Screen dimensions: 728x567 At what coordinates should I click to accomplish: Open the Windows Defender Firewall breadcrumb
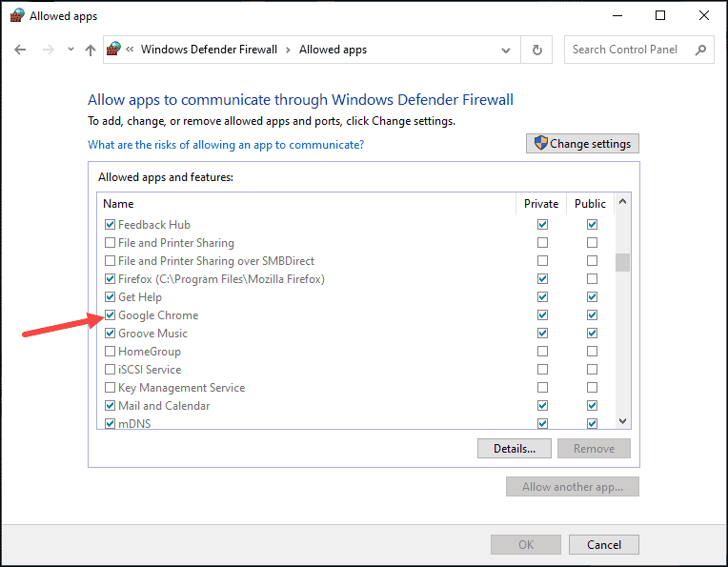[209, 50]
